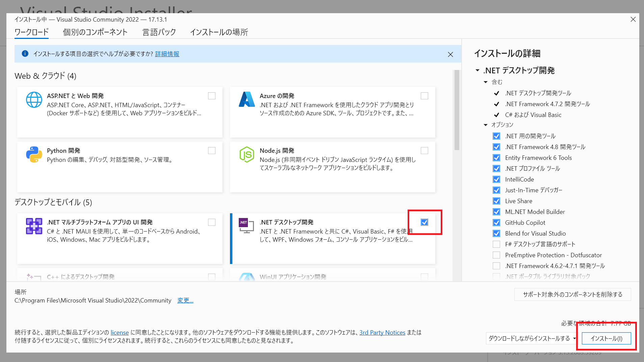Close the Visual Studio installer dialog

pos(633,19)
